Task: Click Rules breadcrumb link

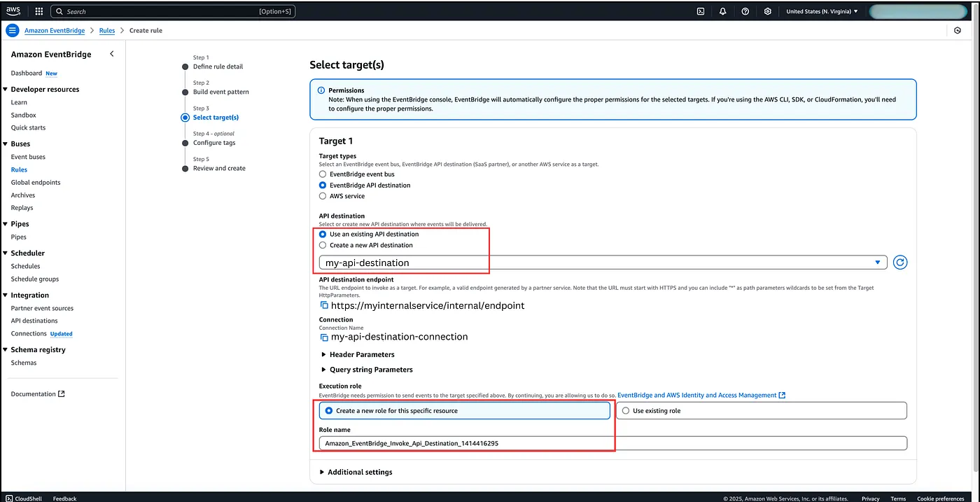Action: click(107, 31)
